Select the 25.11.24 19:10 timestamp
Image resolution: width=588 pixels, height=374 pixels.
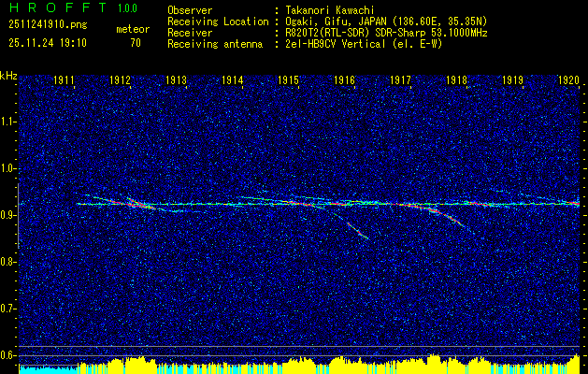(x=48, y=43)
